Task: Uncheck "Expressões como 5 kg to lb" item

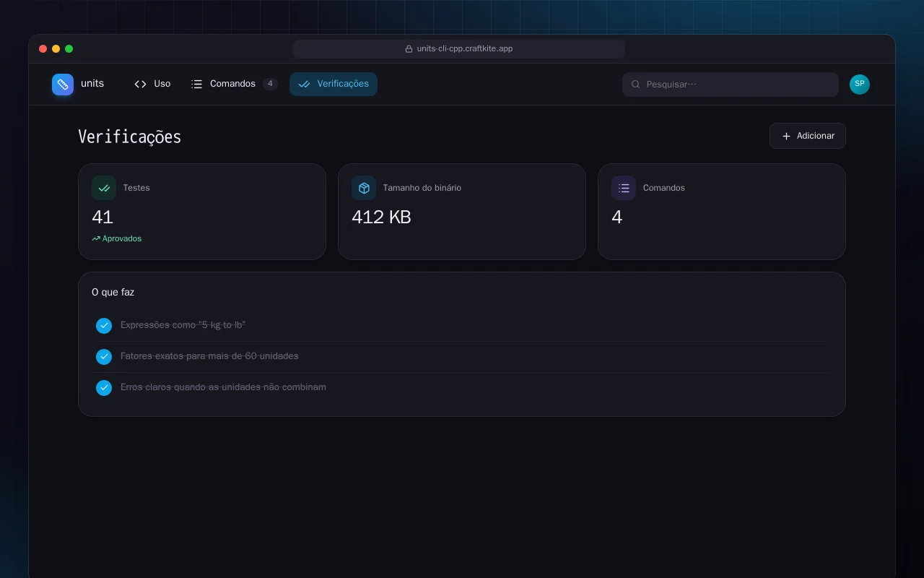Action: point(104,326)
